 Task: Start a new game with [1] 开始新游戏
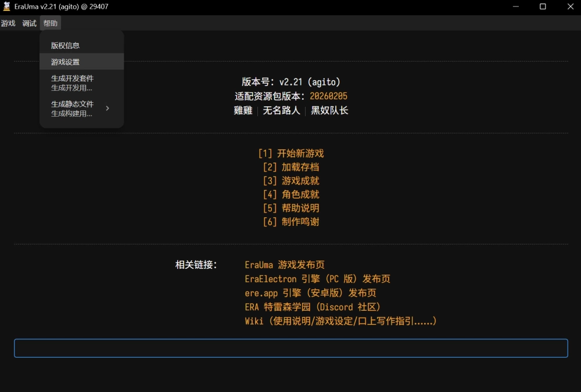pos(291,153)
